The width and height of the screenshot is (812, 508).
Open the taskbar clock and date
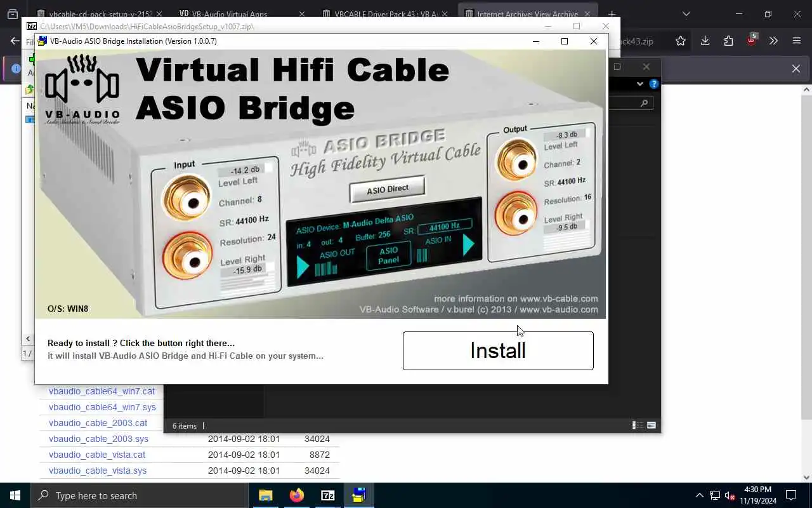pyautogui.click(x=757, y=495)
